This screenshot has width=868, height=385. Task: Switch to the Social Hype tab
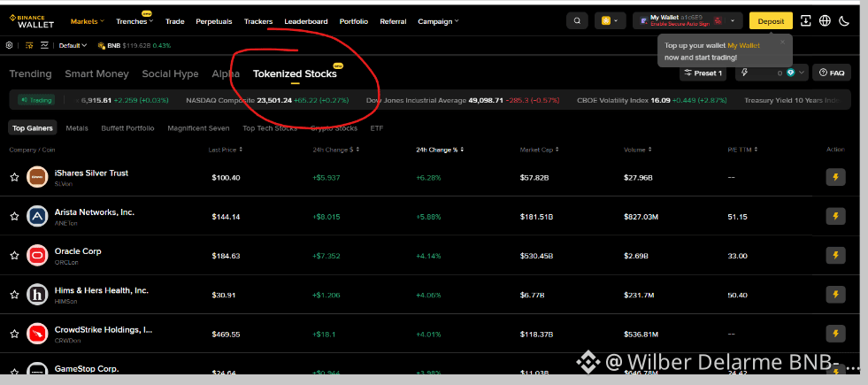(x=170, y=73)
